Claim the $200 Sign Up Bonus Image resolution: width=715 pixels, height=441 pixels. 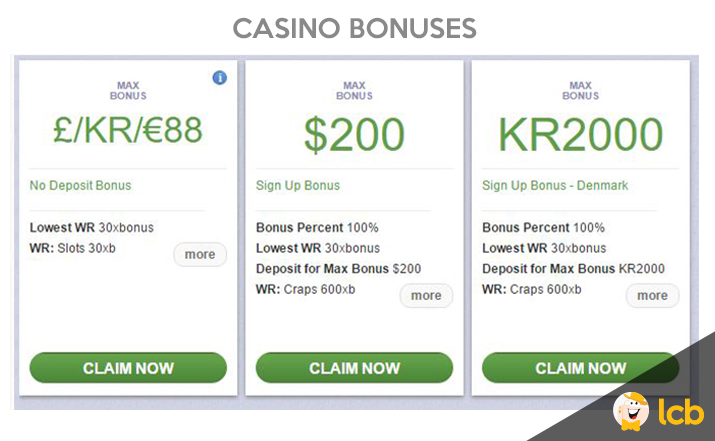[354, 368]
